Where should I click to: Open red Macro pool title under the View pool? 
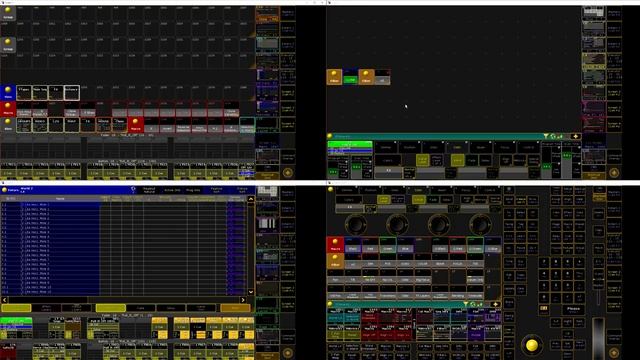[x=8, y=109]
